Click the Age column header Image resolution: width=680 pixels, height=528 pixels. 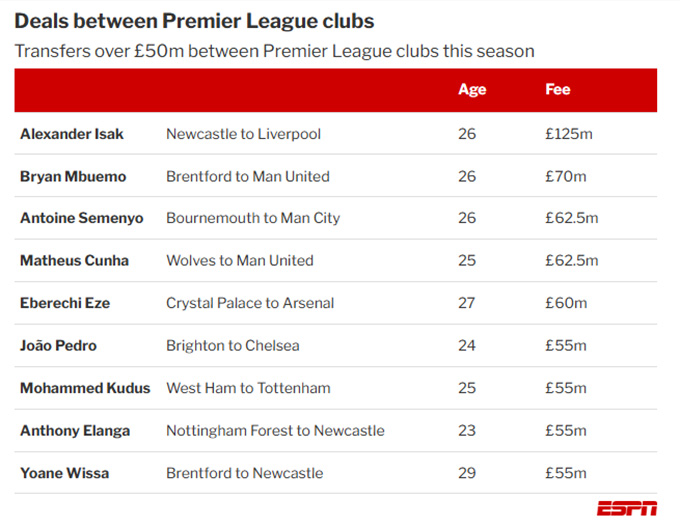pyautogui.click(x=471, y=90)
